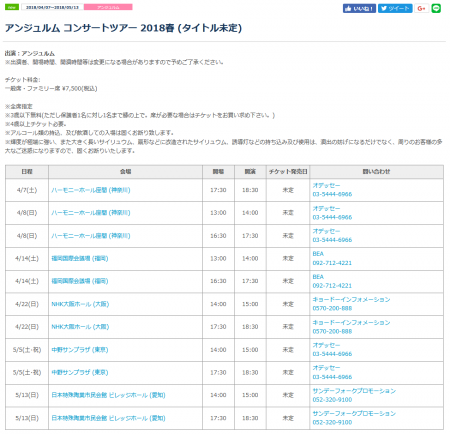The height and width of the screenshot is (434, 450).
Task: Click the Facebook いいね! like button
Action: click(359, 8)
